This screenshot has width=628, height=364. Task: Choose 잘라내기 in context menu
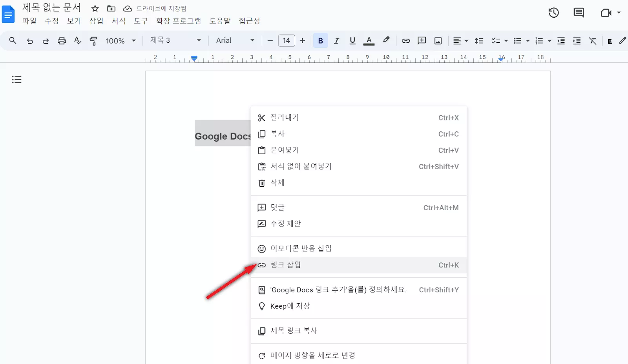click(359, 118)
